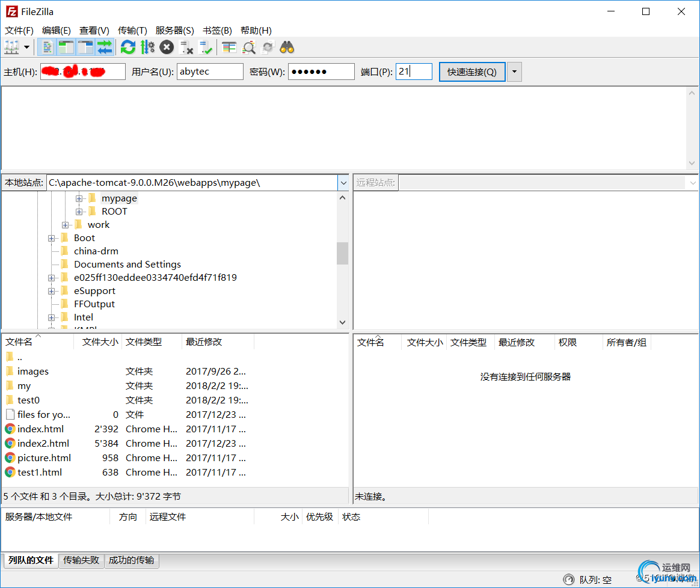Select the index.html Chrome icon
The height and width of the screenshot is (588, 700).
(x=10, y=429)
